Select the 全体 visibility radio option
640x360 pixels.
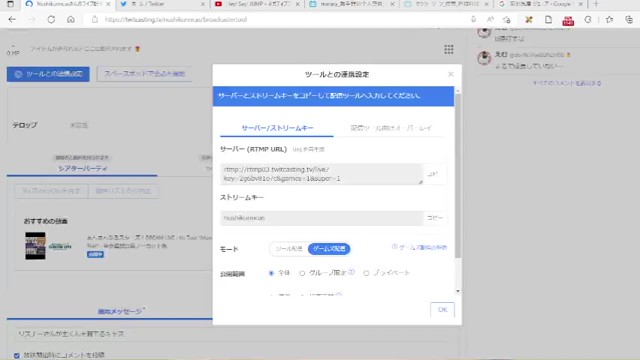(x=271, y=273)
